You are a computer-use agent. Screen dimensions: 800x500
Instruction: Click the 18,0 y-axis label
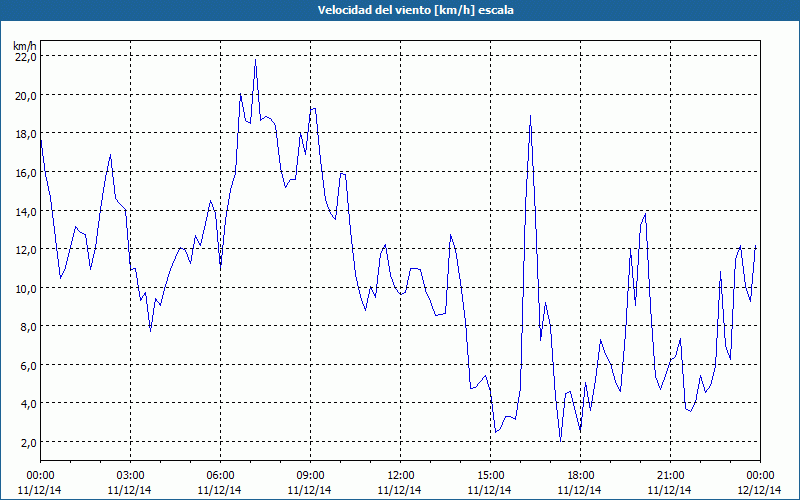(26, 134)
